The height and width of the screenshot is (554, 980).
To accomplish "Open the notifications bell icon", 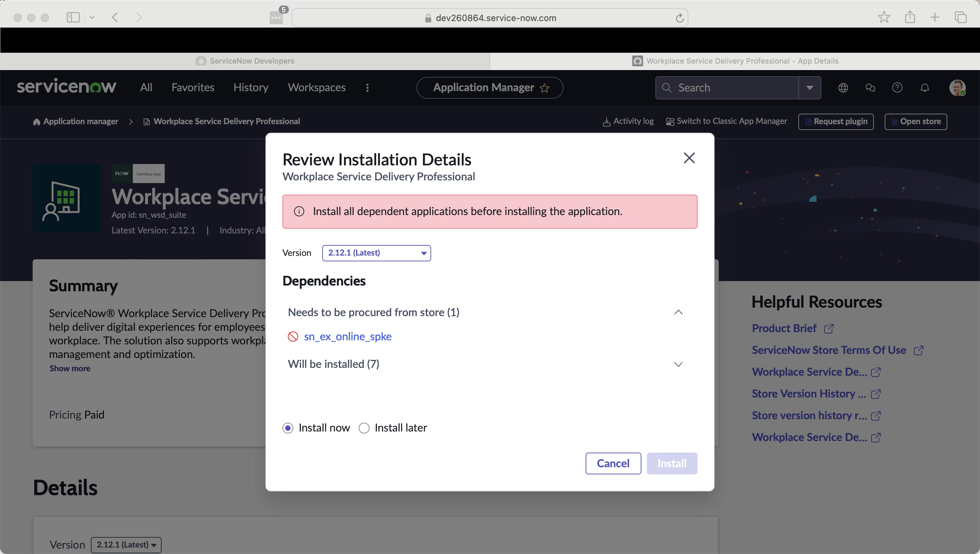I will click(x=925, y=87).
